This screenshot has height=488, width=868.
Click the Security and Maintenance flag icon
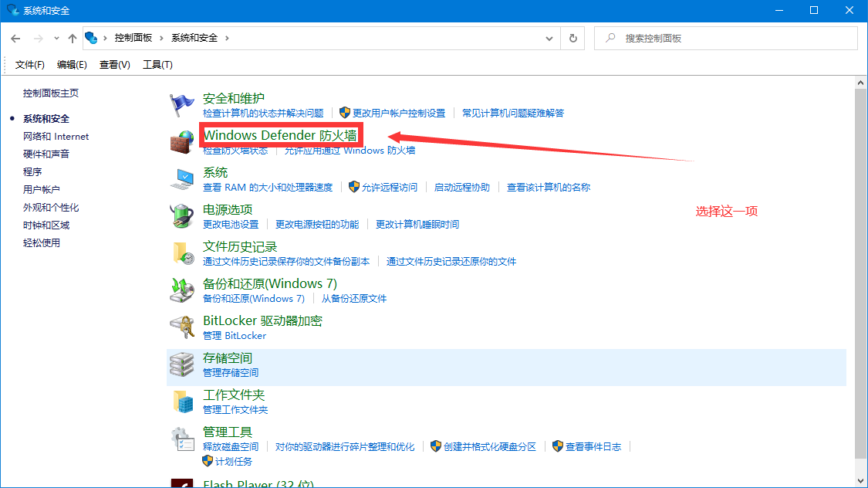tap(181, 105)
